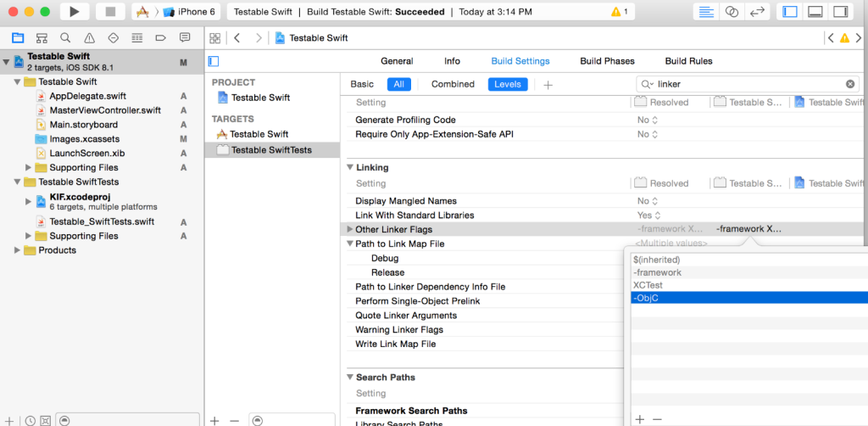Show the Breakpoint navigator
Viewport: 868px width, 426px height.
(x=161, y=37)
